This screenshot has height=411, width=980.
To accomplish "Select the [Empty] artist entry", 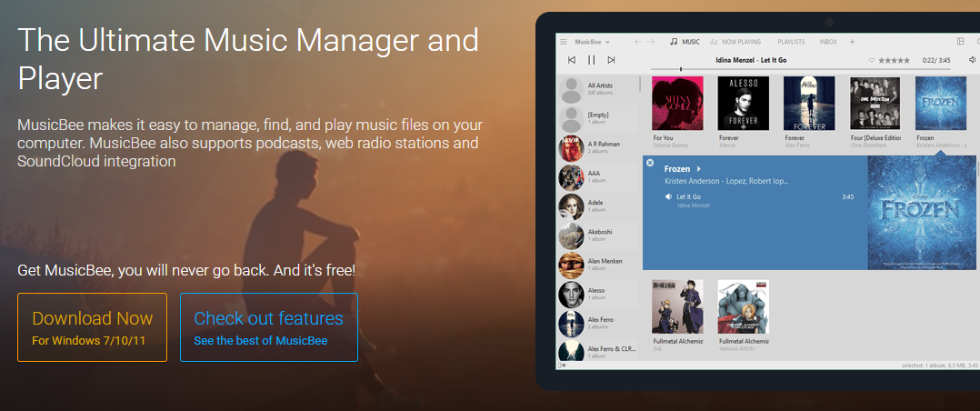I will coord(597,119).
